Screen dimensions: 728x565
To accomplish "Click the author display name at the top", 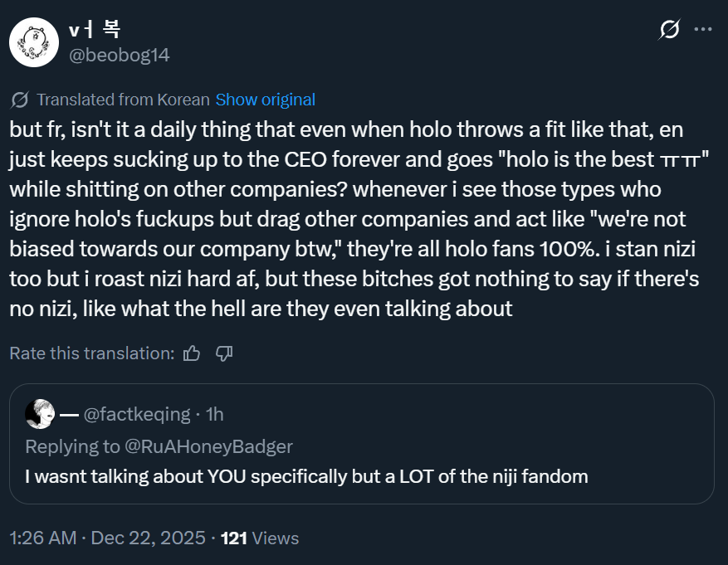I will click(x=94, y=30).
